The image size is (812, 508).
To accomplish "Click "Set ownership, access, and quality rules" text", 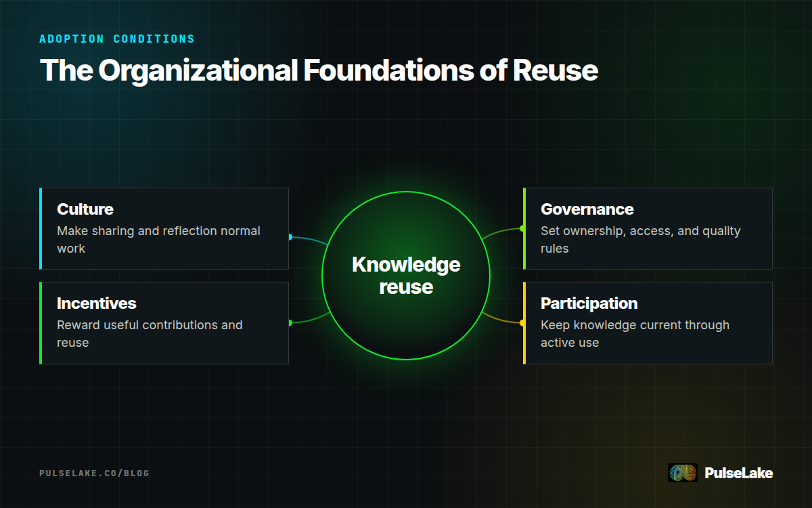I will (x=641, y=240).
